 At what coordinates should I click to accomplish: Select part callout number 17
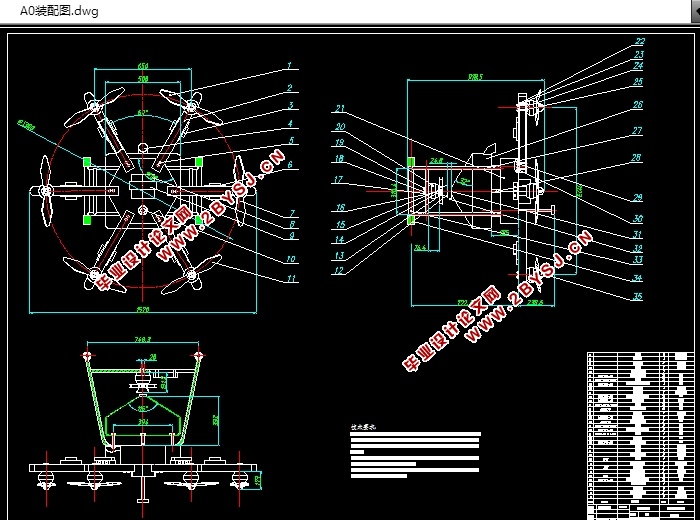pyautogui.click(x=338, y=179)
